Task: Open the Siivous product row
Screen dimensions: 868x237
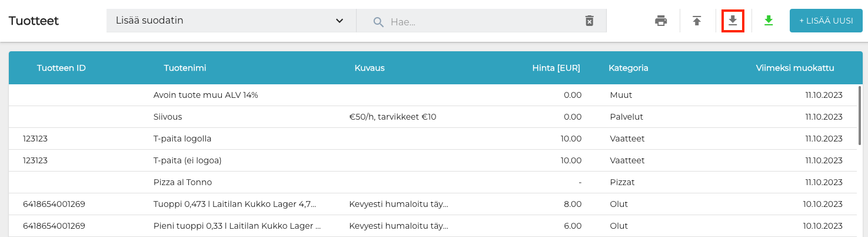Action: pos(168,117)
